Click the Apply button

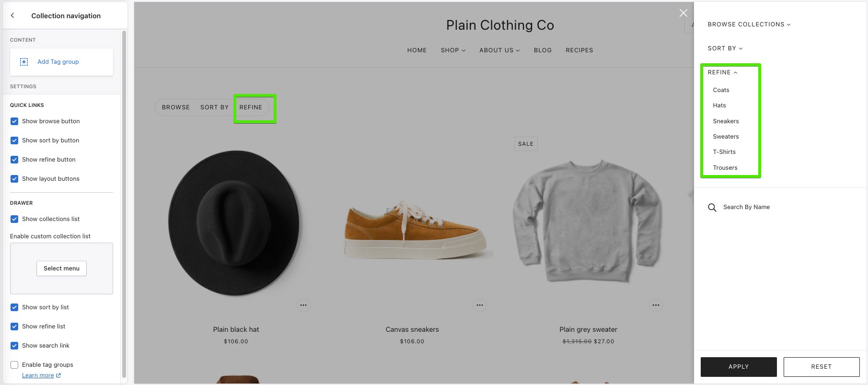click(x=739, y=367)
